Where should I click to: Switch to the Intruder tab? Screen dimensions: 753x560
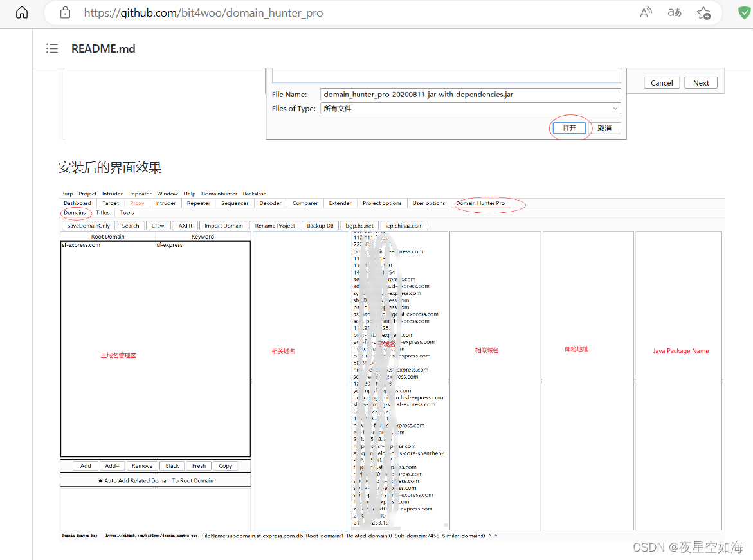[166, 203]
